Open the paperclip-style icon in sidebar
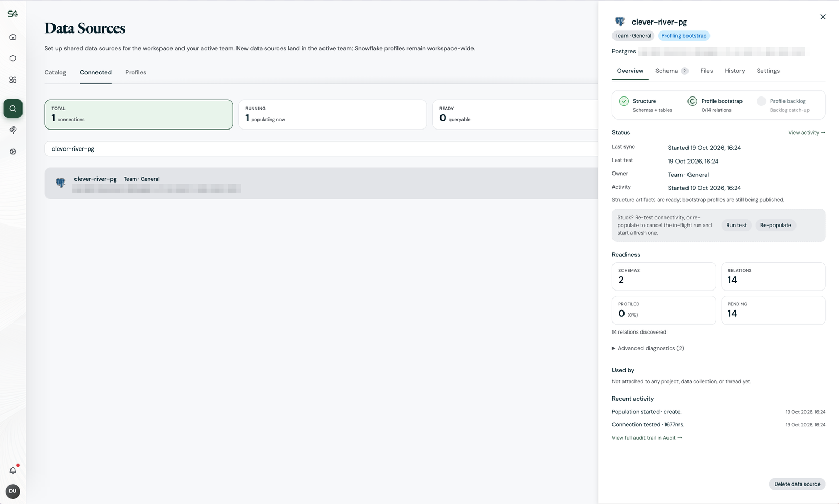 (13, 130)
